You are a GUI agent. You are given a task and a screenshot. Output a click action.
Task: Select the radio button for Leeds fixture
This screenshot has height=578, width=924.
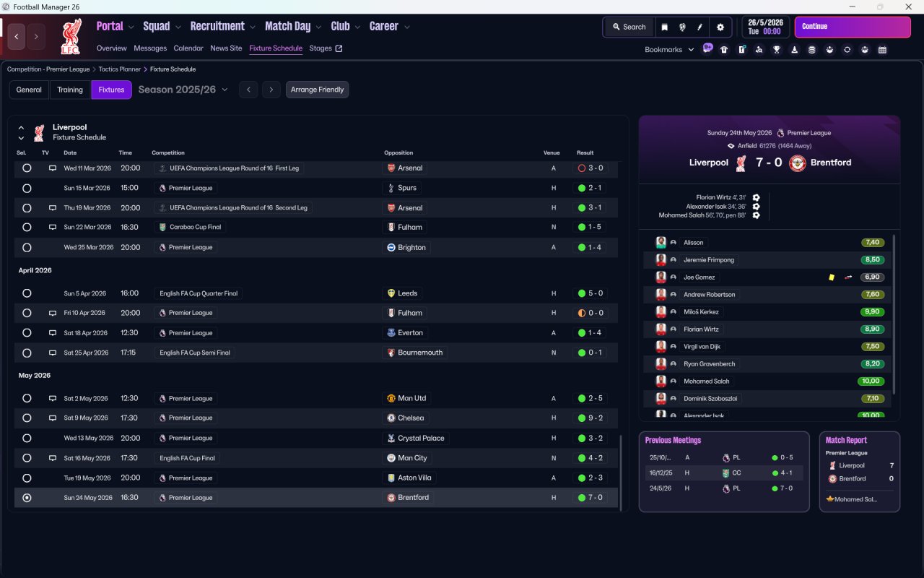tap(27, 293)
